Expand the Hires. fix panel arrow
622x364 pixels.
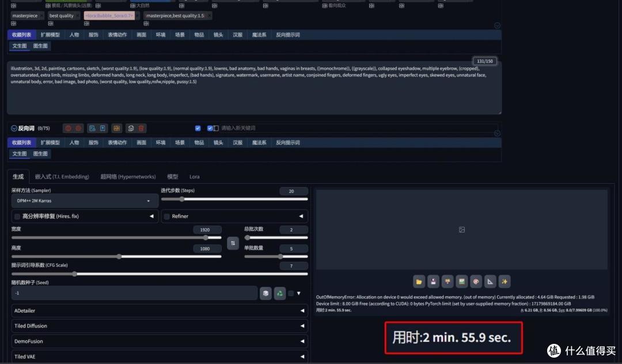pos(151,217)
